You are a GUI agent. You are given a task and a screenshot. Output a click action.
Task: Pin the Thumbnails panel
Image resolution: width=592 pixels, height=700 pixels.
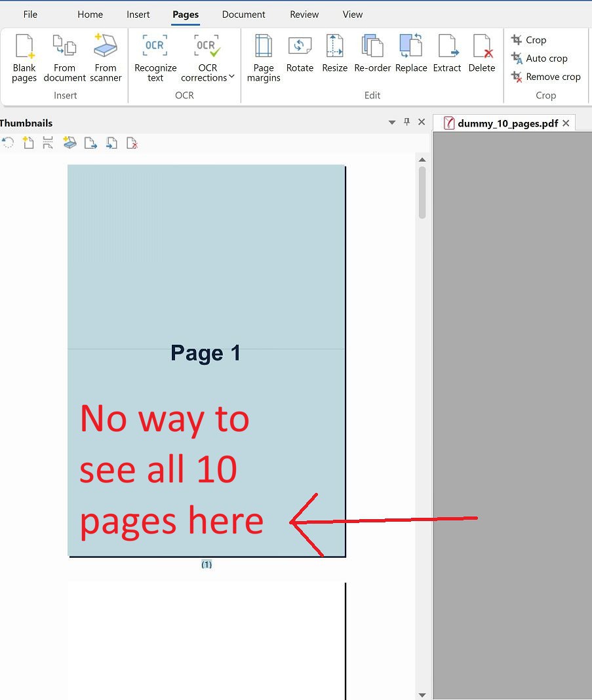tap(406, 121)
